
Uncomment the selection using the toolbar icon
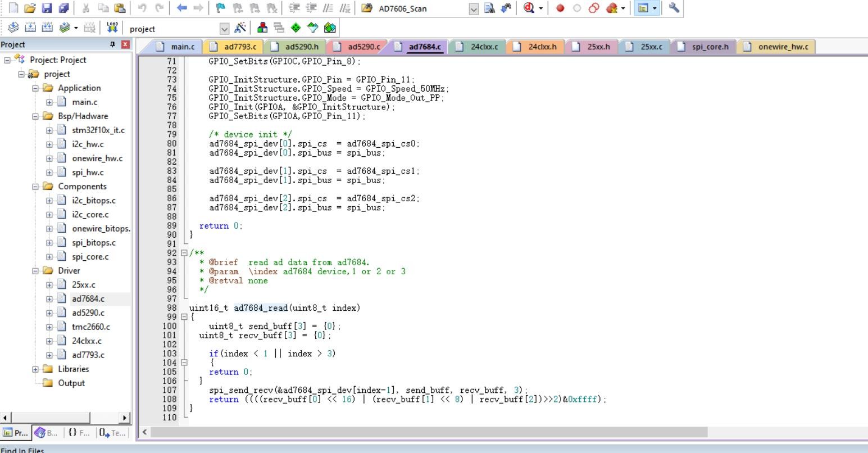[345, 8]
